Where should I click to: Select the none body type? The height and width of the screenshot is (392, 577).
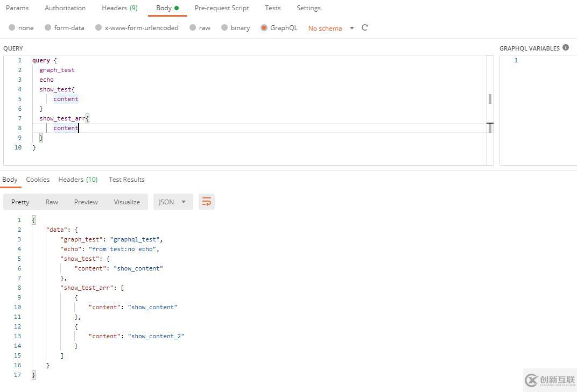[x=21, y=27]
